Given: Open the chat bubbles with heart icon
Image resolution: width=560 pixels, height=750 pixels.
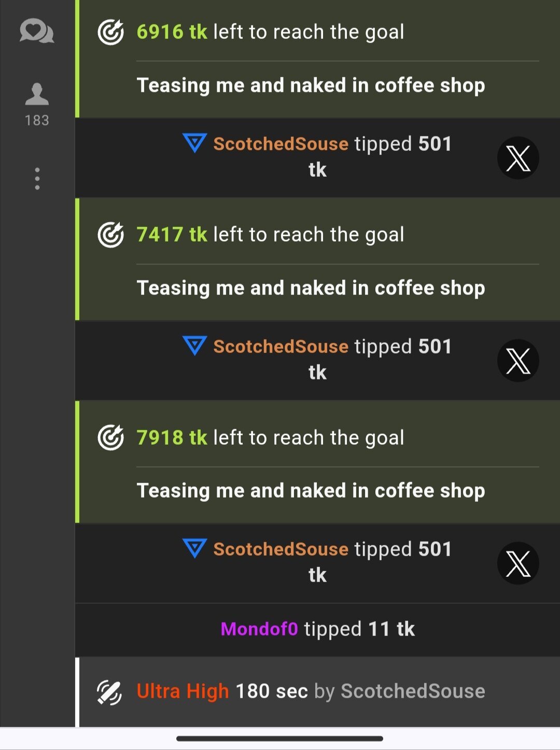Looking at the screenshot, I should tap(37, 31).
